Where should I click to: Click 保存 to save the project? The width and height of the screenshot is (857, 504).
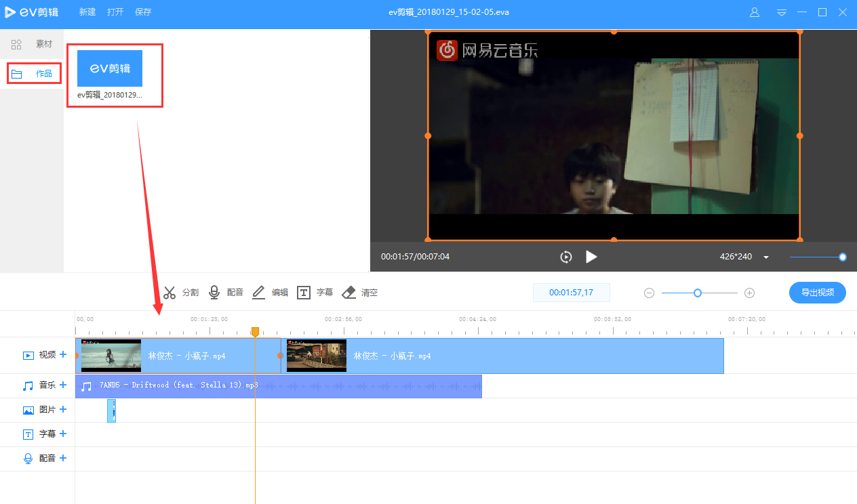click(143, 12)
